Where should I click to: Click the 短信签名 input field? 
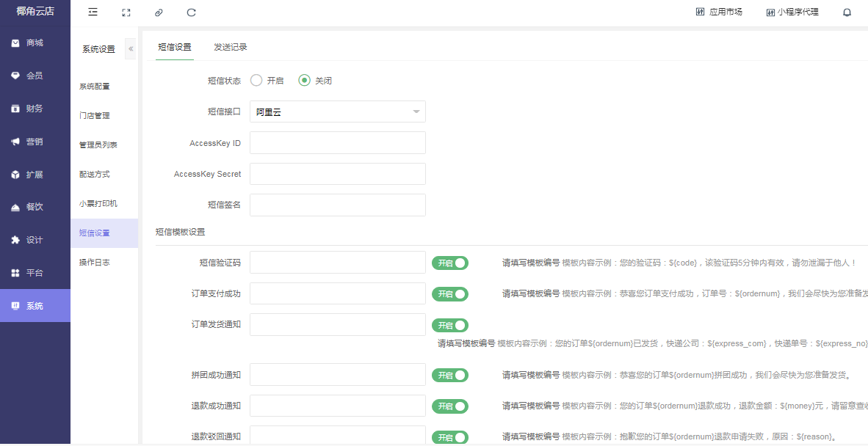click(x=338, y=205)
